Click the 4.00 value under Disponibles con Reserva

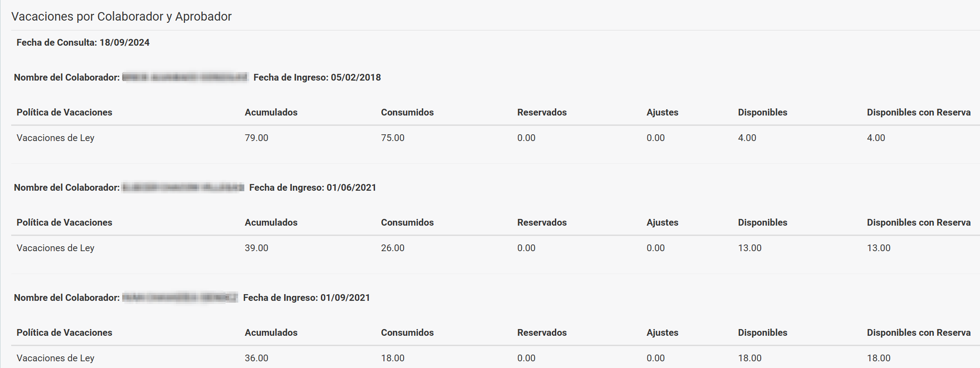pyautogui.click(x=876, y=138)
